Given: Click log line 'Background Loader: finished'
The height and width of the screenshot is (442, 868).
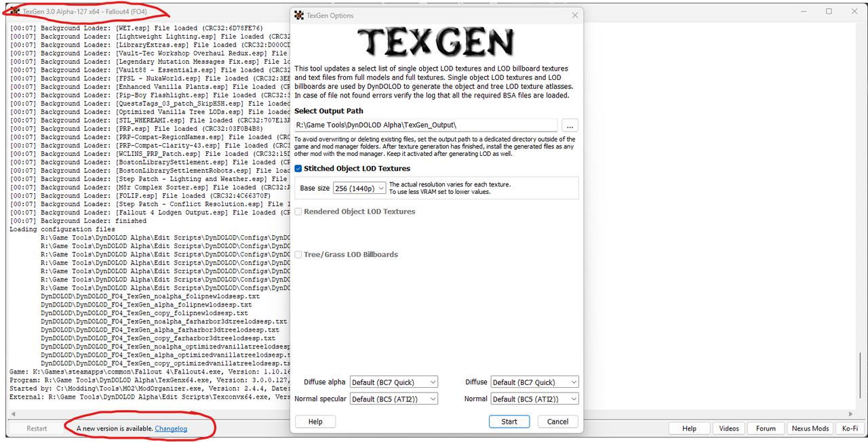Looking at the screenshot, I should pyautogui.click(x=78, y=221).
